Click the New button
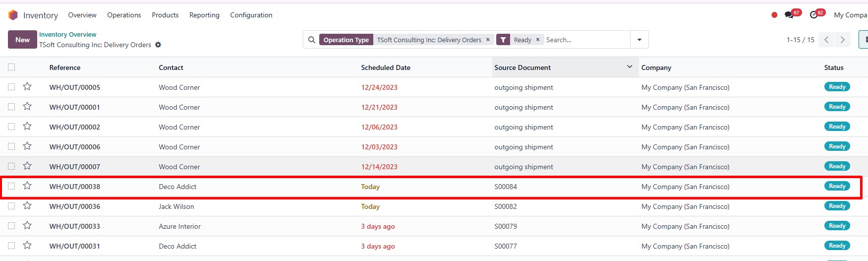 (x=22, y=40)
